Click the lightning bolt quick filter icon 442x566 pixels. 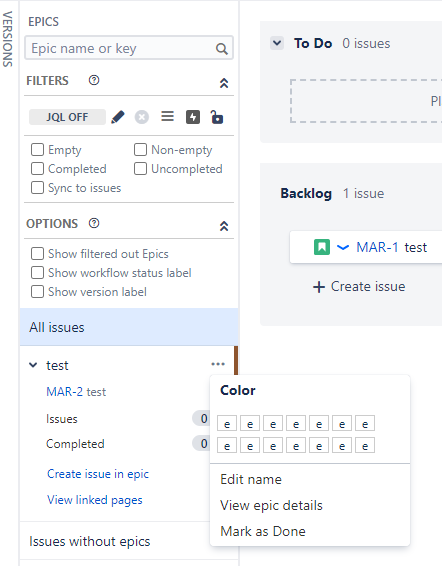(x=193, y=117)
